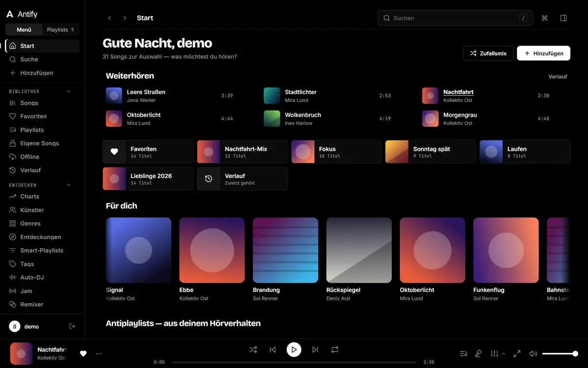The width and height of the screenshot is (588, 368).
Task: Open Künstler page
Action: coord(42,210)
